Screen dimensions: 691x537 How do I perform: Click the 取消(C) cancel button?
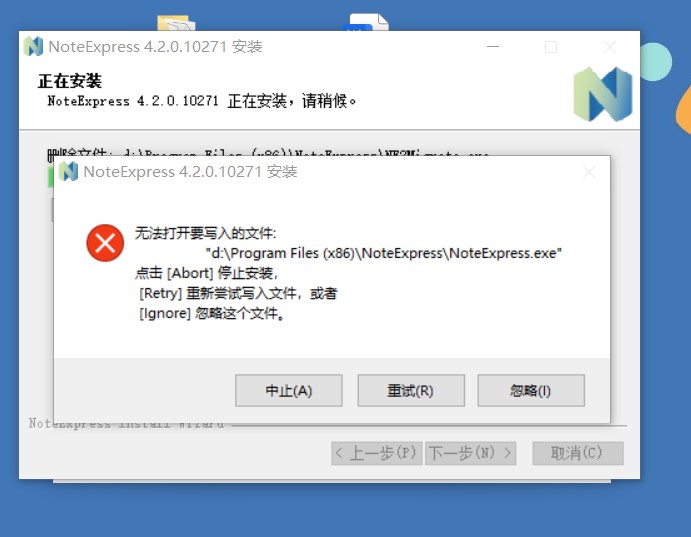(x=578, y=453)
